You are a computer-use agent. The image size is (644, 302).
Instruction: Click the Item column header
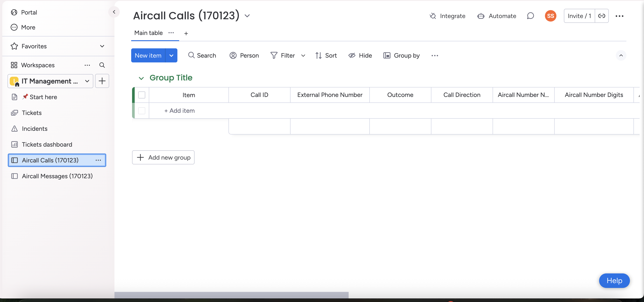(188, 95)
